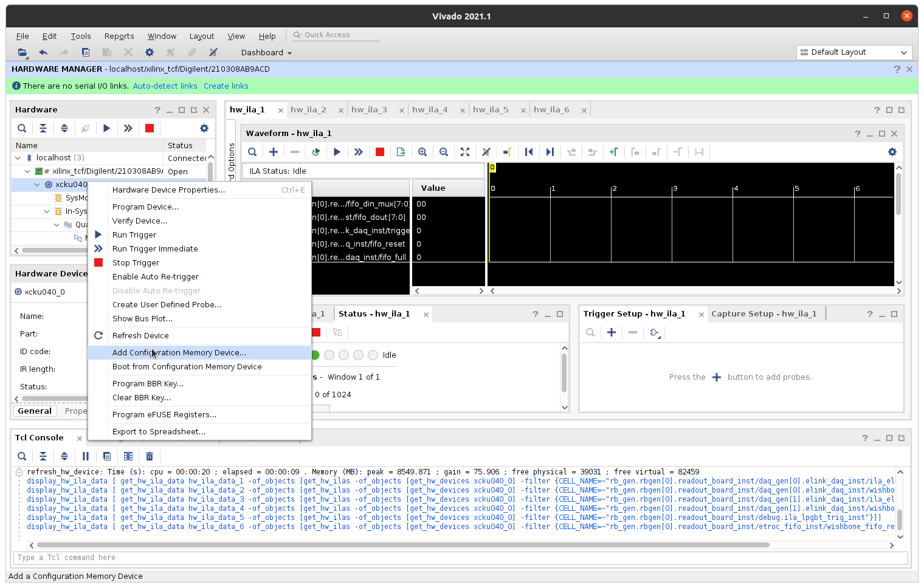Viewport: 924px width, 588px height.
Task: Choose Program eFUSE Registers entry
Action: click(x=199, y=415)
